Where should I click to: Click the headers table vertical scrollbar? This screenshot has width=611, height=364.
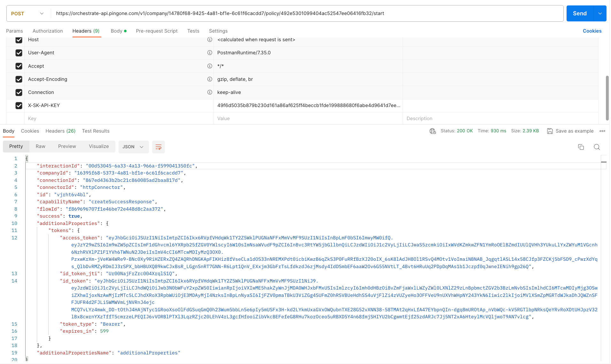click(607, 98)
